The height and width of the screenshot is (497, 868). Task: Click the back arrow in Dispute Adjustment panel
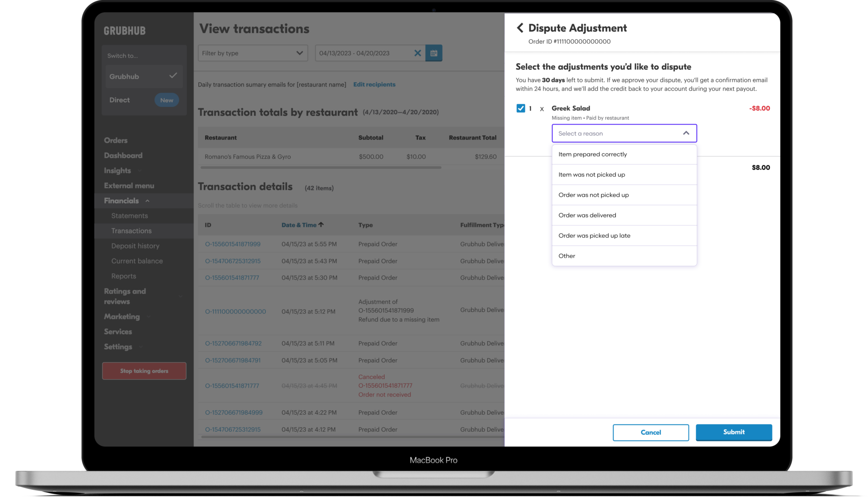tap(520, 28)
